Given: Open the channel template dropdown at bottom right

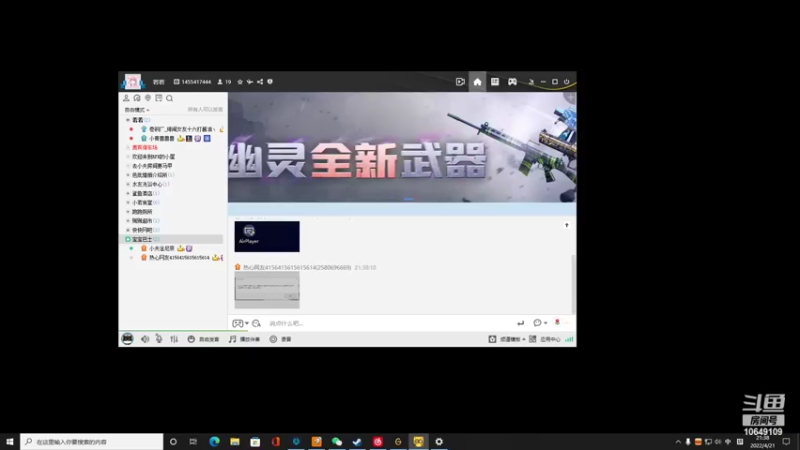Looking at the screenshot, I should point(507,339).
